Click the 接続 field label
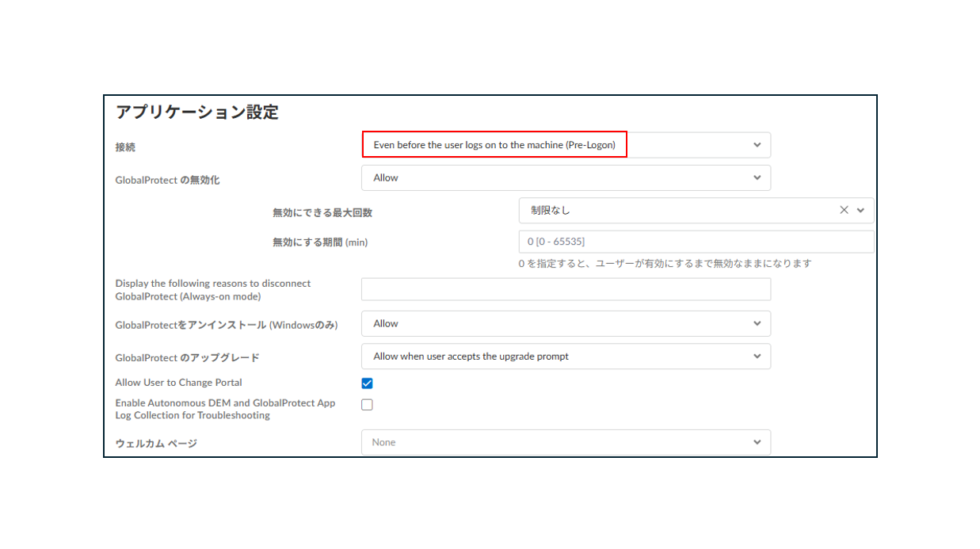Image resolution: width=980 pixels, height=549 pixels. pyautogui.click(x=125, y=147)
